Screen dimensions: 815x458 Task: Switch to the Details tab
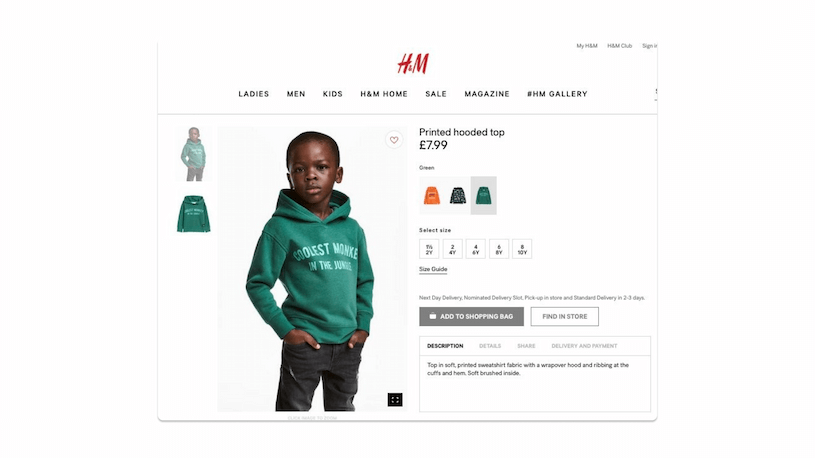pos(490,346)
